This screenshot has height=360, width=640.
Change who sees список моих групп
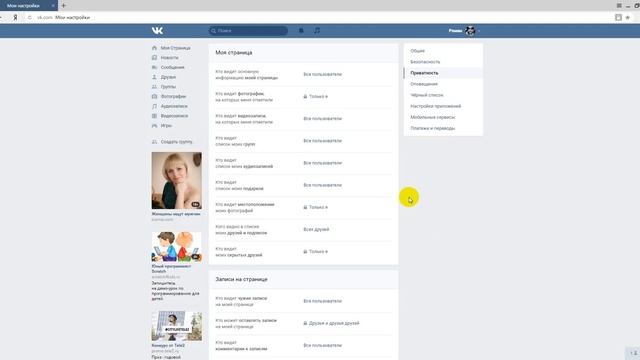tap(322, 141)
